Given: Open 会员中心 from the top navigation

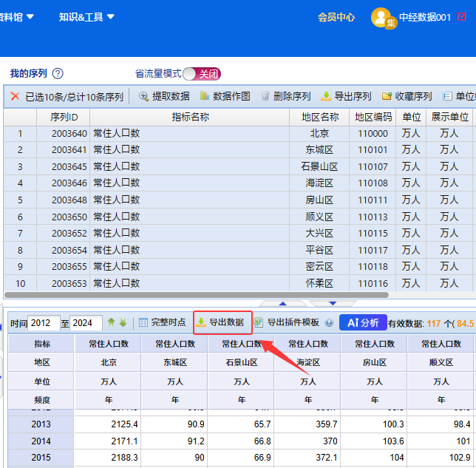Looking at the screenshot, I should coord(336,17).
